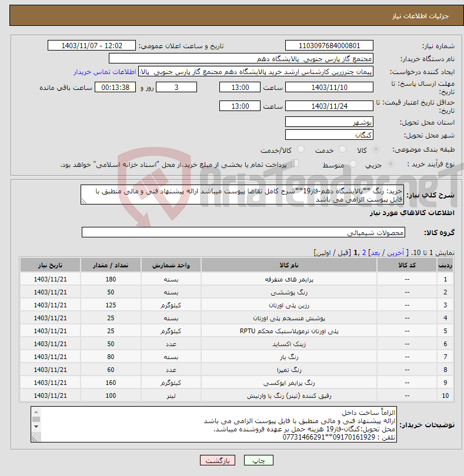The height and width of the screenshot is (476, 464).
Task: Click the buyer organization name field
Action: [241, 59]
